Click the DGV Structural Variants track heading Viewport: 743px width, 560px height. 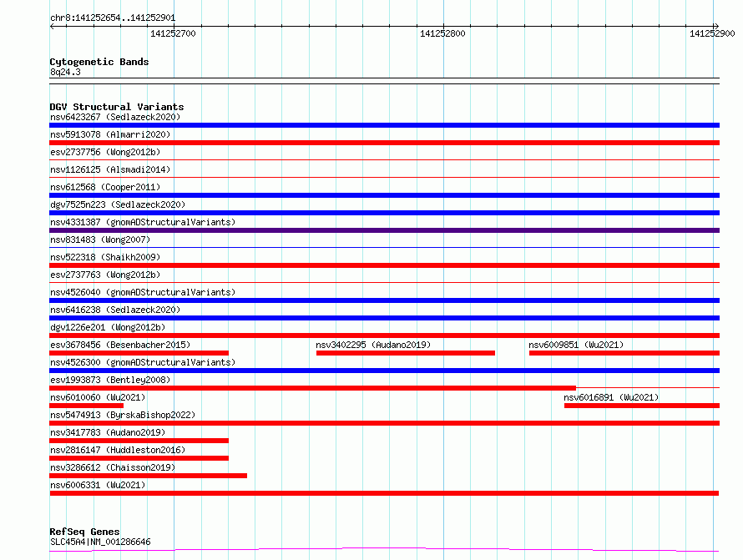[117, 107]
